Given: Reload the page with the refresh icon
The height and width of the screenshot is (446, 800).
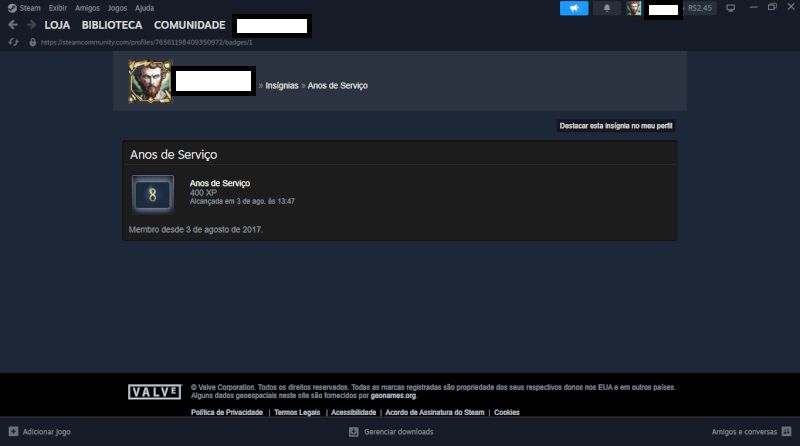Looking at the screenshot, I should [x=13, y=42].
